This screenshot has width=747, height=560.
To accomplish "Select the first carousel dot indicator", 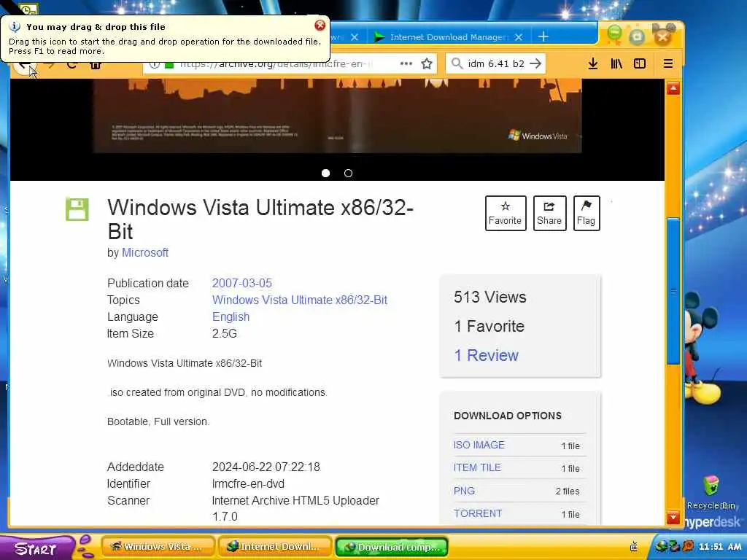I will tap(325, 174).
